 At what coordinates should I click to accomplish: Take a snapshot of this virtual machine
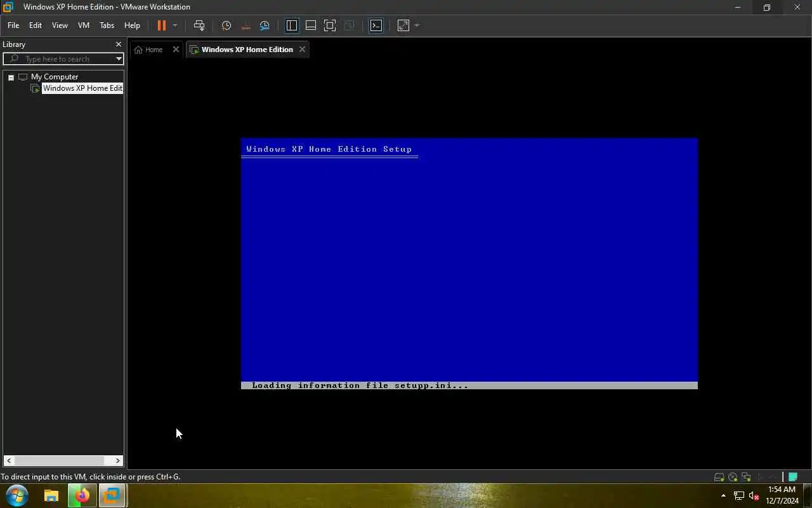pyautogui.click(x=226, y=25)
